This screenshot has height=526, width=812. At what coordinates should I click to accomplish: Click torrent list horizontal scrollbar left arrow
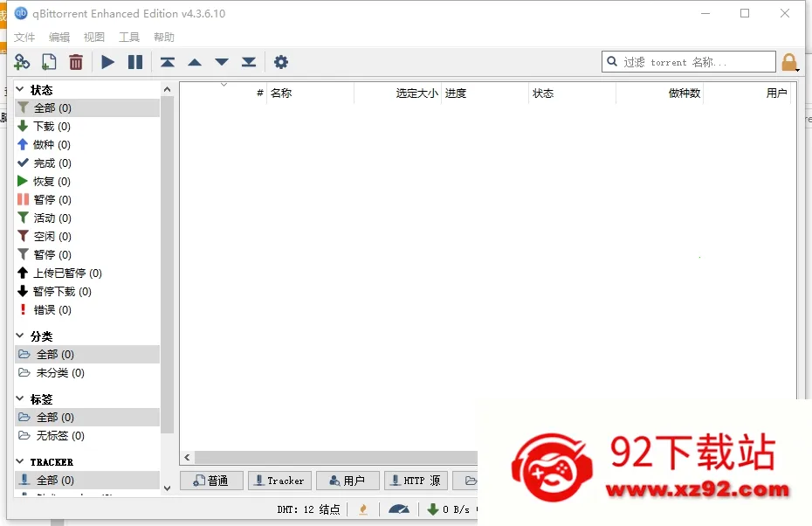187,457
